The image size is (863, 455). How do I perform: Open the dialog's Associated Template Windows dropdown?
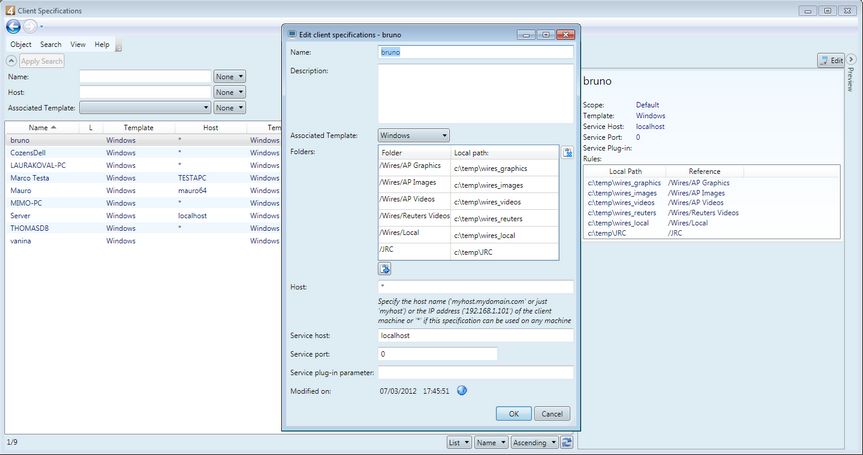coord(413,135)
